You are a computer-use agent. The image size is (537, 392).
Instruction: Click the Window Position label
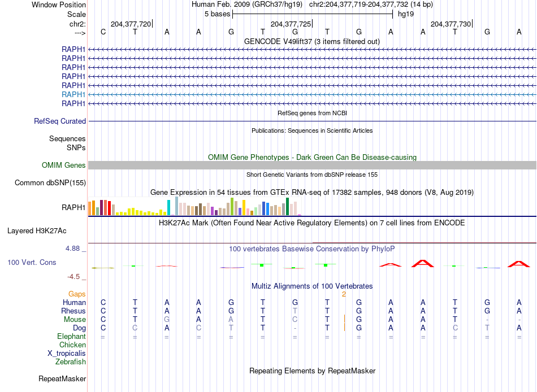click(59, 5)
